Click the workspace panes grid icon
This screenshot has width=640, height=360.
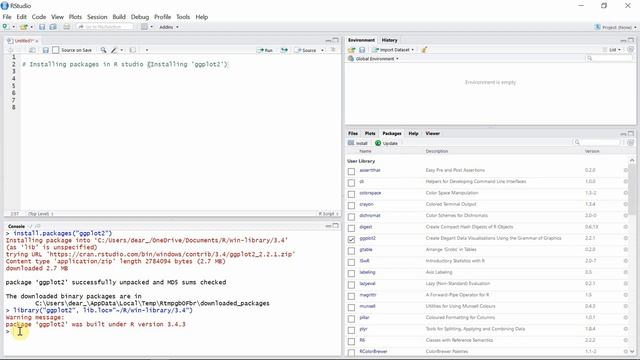[144, 27]
